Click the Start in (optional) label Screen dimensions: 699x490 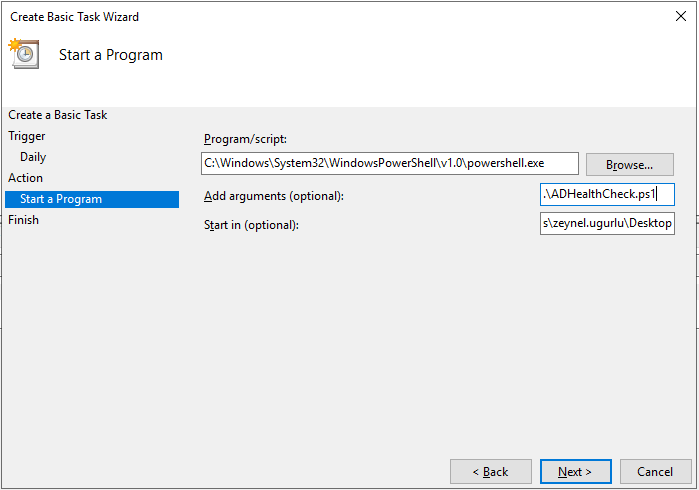251,225
